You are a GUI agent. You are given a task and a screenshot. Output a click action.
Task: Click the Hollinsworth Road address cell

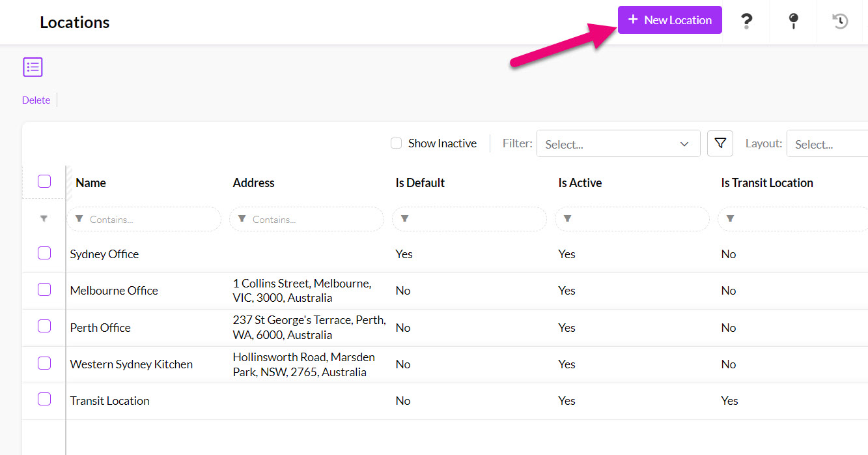coord(304,365)
